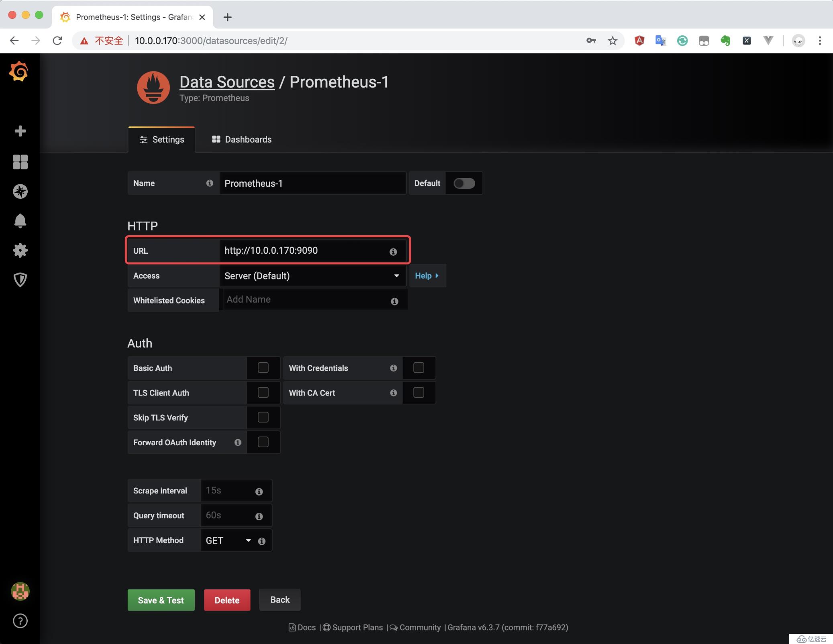Viewport: 833px width, 644px height.
Task: Click the saved password key icon
Action: click(x=591, y=41)
